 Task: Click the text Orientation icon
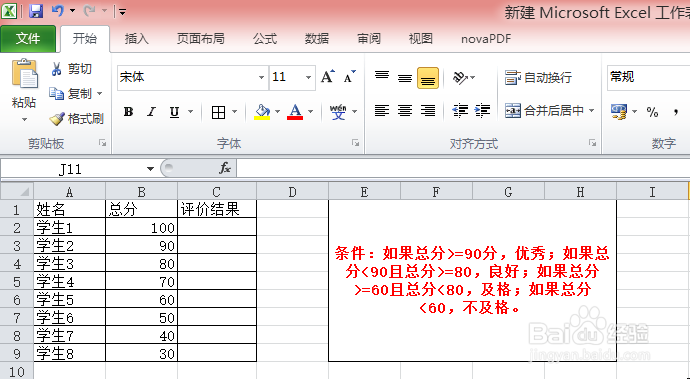(460, 78)
